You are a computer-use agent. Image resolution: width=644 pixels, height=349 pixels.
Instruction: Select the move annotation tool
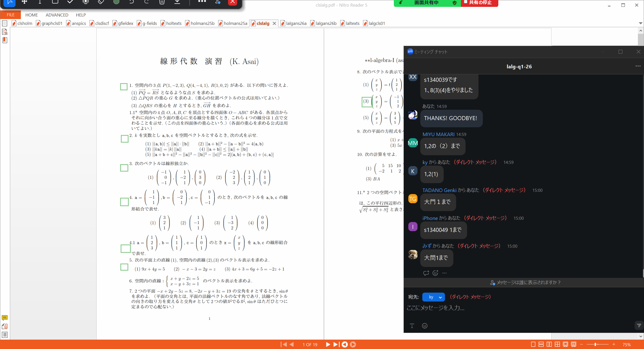point(24,2)
